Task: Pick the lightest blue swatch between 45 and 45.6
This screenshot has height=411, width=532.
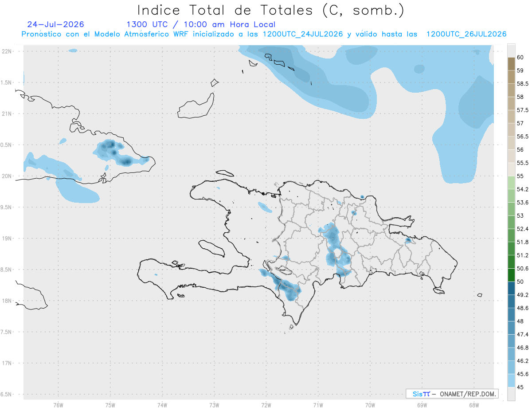Action: (511, 380)
